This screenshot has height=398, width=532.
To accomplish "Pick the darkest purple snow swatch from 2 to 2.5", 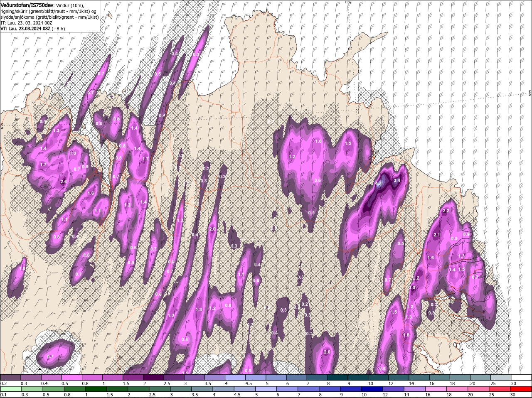I will [153, 377].
